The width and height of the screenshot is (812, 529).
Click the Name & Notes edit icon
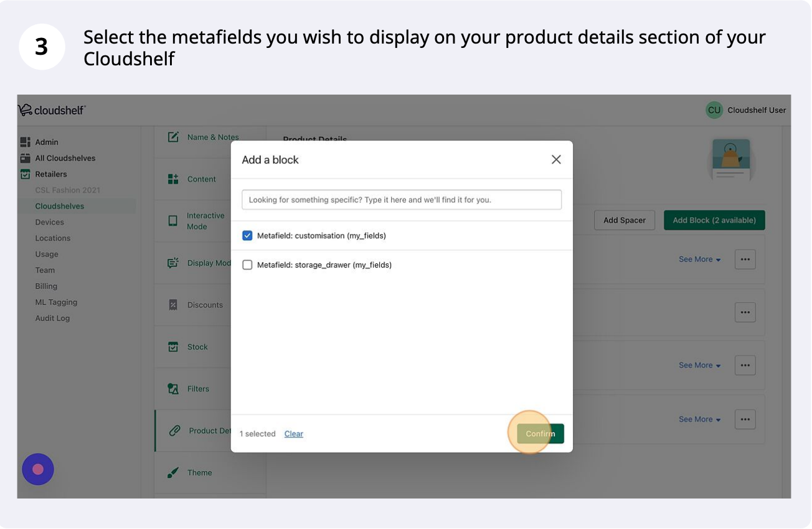coord(174,137)
